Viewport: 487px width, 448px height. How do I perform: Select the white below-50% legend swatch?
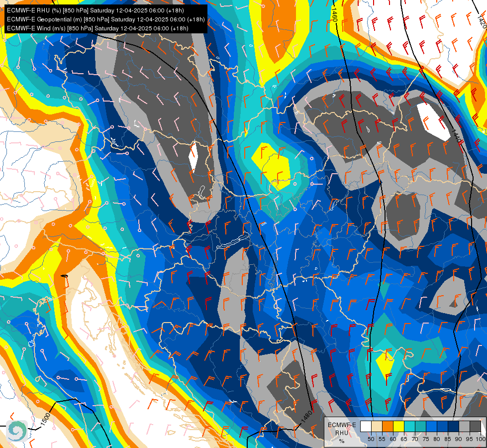(x=366, y=426)
